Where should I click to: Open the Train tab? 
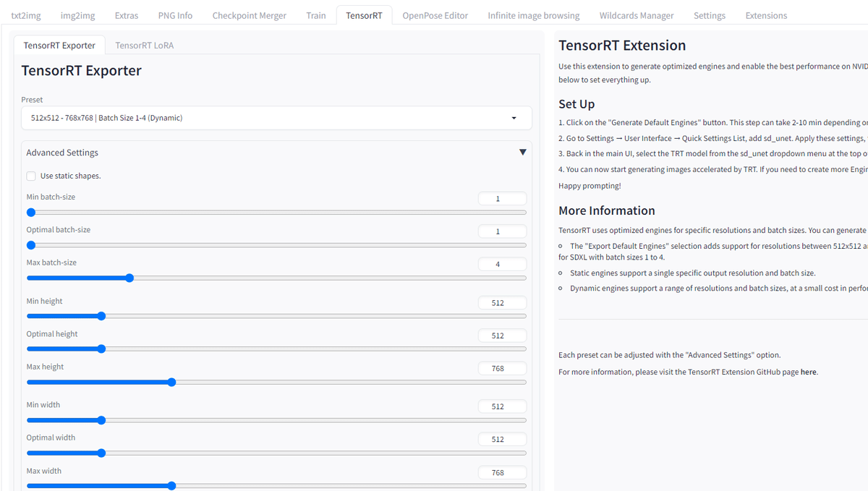(316, 15)
